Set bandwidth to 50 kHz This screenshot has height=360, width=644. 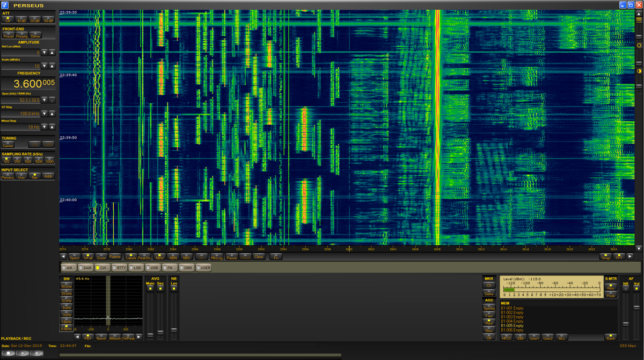pos(67,286)
